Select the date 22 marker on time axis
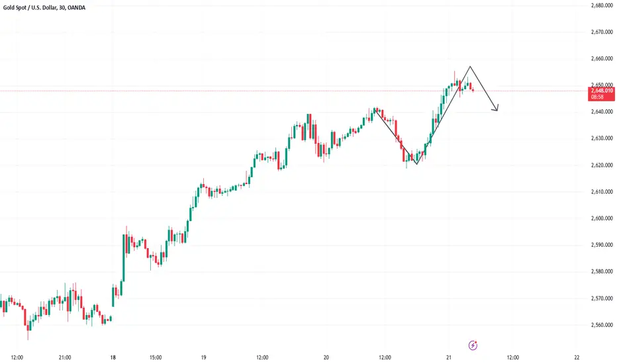Screen dimensions: 617x364 (577, 357)
